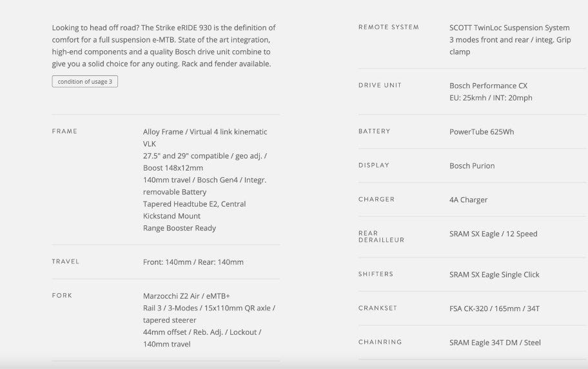Click the SHIFTERS label

[x=375, y=274]
